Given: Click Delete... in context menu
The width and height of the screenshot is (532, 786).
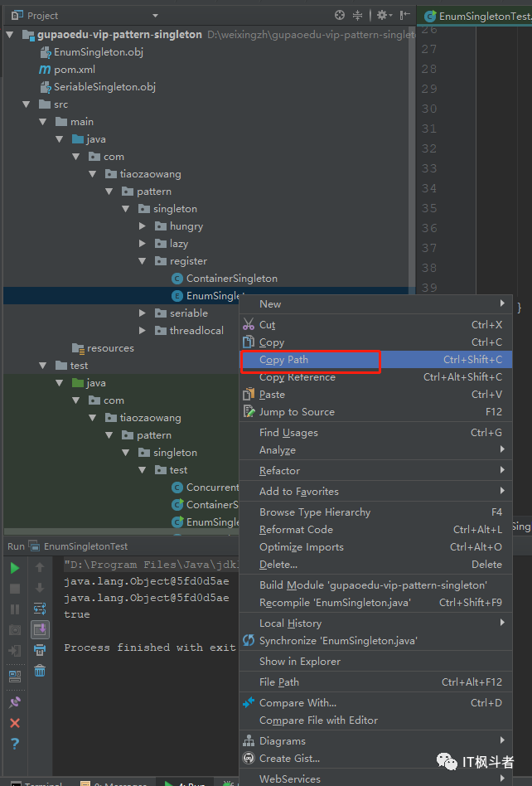Looking at the screenshot, I should (375, 565).
